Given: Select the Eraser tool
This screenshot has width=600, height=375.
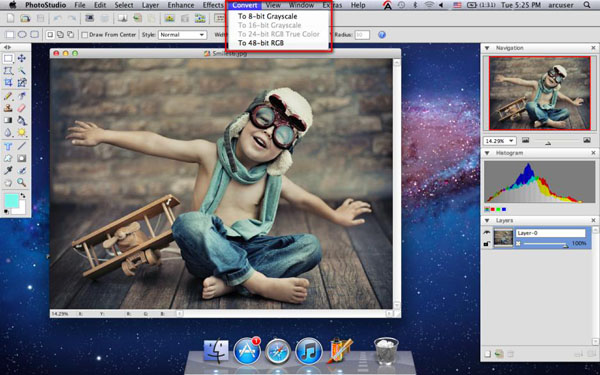Looking at the screenshot, I should click(x=21, y=108).
